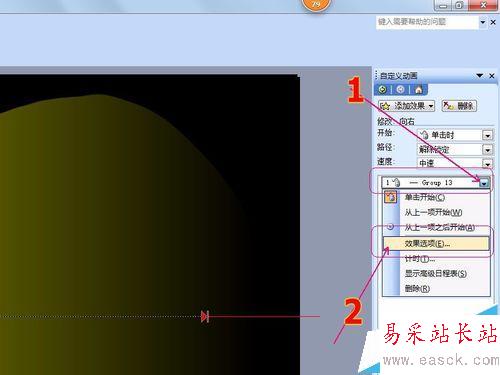Click the Forward arrow in the animation pane

click(x=400, y=89)
